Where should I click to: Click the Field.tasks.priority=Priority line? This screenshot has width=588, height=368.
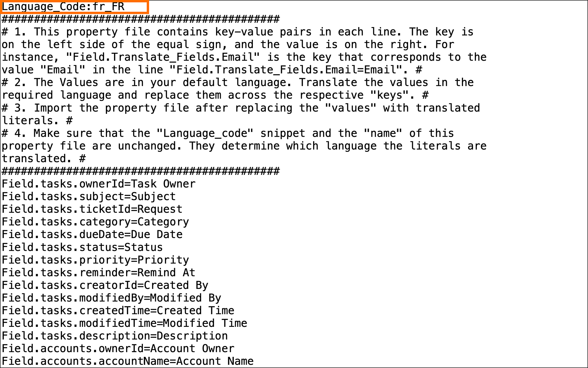pyautogui.click(x=95, y=260)
